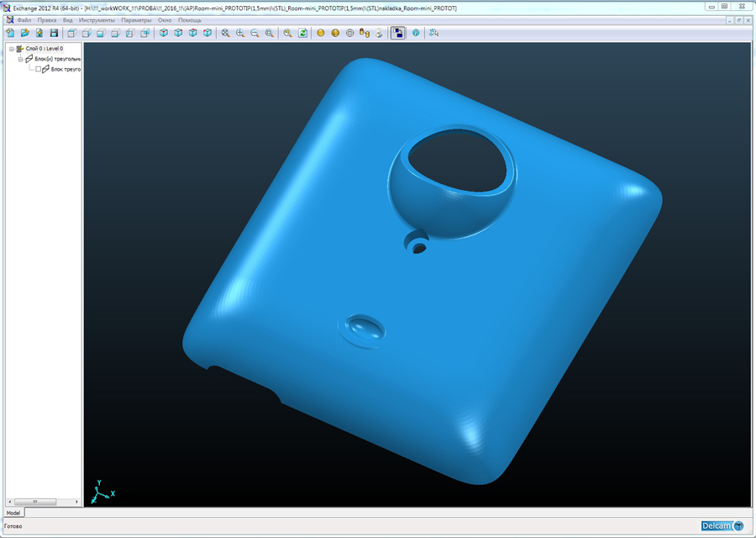Tick the Блок треуго checkbox
Screen dimensions: 756x538
[x=38, y=70]
